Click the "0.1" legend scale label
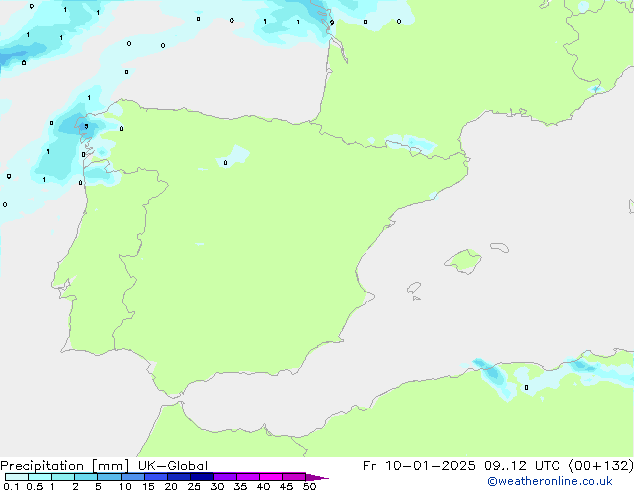The height and width of the screenshot is (490, 634). (11, 486)
